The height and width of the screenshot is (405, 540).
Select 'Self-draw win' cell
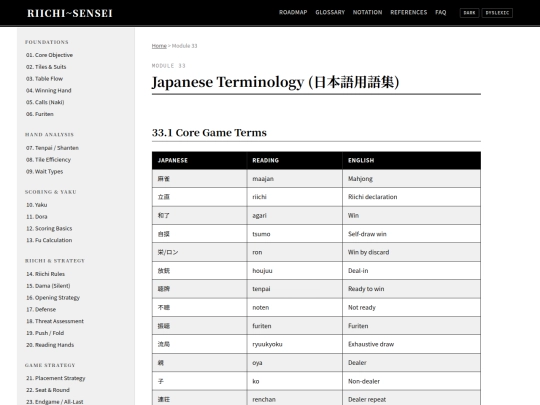(x=412, y=234)
